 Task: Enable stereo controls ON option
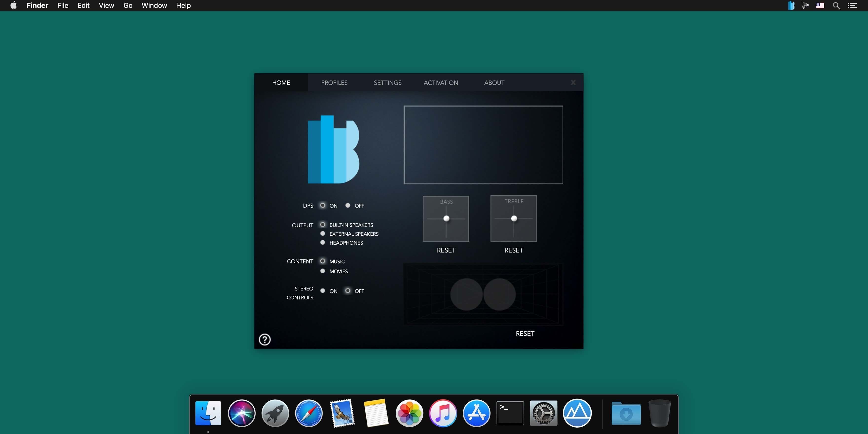pyautogui.click(x=322, y=291)
